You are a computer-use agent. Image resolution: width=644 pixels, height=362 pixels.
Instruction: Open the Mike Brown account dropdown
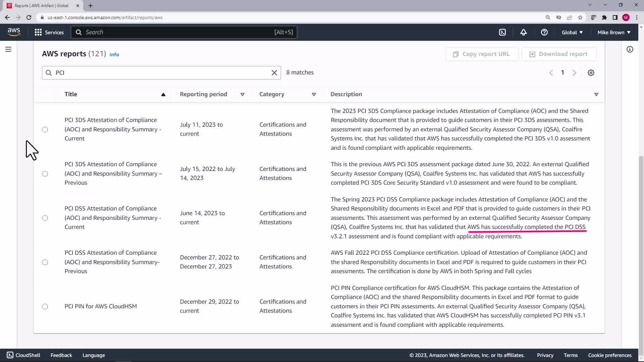[x=613, y=32]
